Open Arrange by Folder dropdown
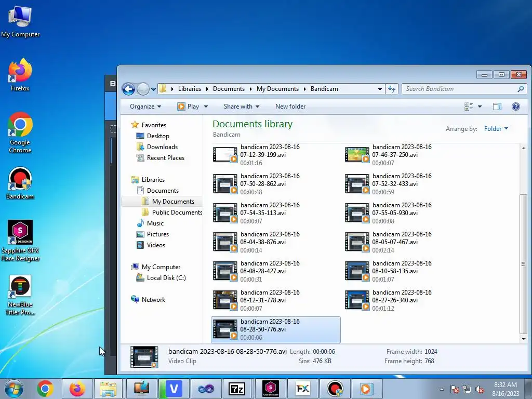Screen dimensions: 532x399 (x=496, y=129)
